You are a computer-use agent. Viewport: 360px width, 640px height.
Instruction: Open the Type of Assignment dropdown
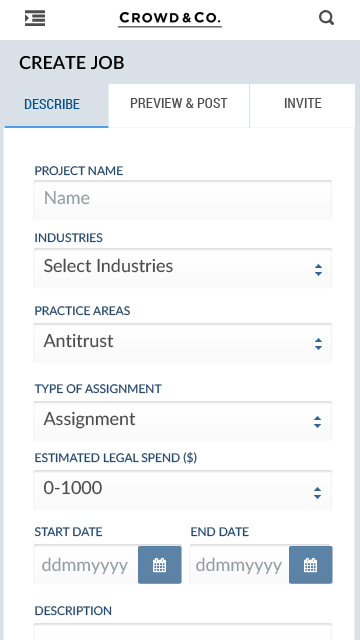pyautogui.click(x=182, y=420)
